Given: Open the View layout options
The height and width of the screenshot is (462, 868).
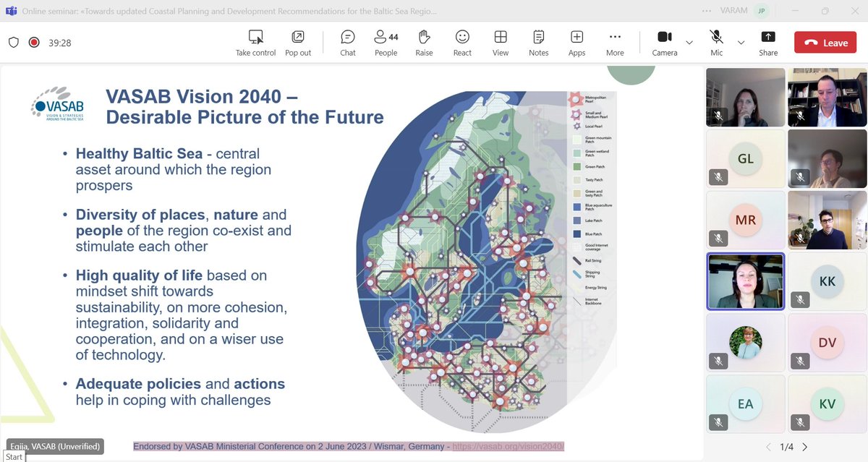Looking at the screenshot, I should click(501, 43).
